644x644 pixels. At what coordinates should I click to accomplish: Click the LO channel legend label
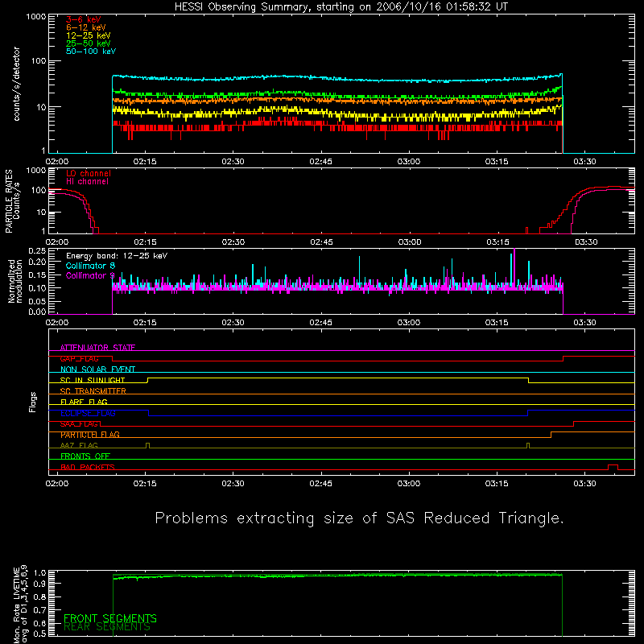pos(89,173)
